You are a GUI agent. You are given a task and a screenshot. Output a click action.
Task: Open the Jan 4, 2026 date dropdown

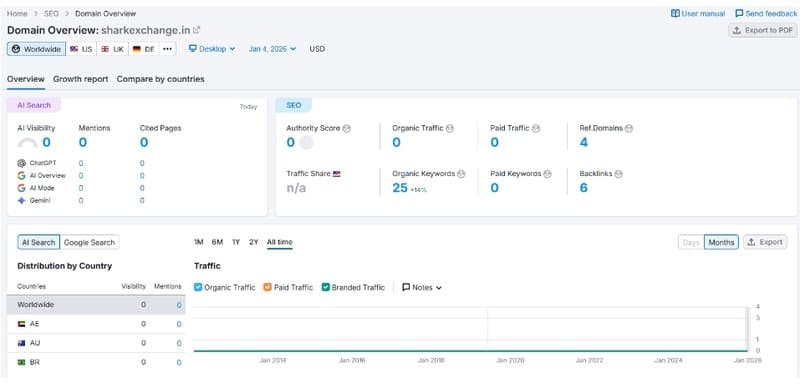pyautogui.click(x=272, y=49)
